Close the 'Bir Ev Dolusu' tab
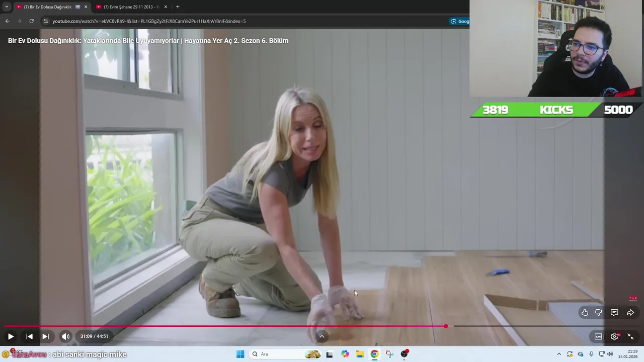Image resolution: width=644 pixels, height=362 pixels. click(86, 7)
